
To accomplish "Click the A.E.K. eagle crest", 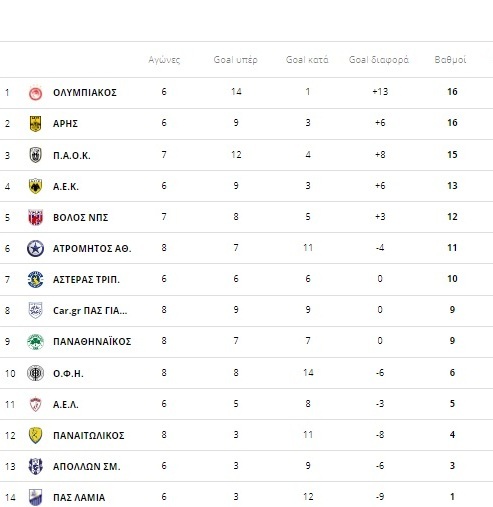I will click(35, 186).
